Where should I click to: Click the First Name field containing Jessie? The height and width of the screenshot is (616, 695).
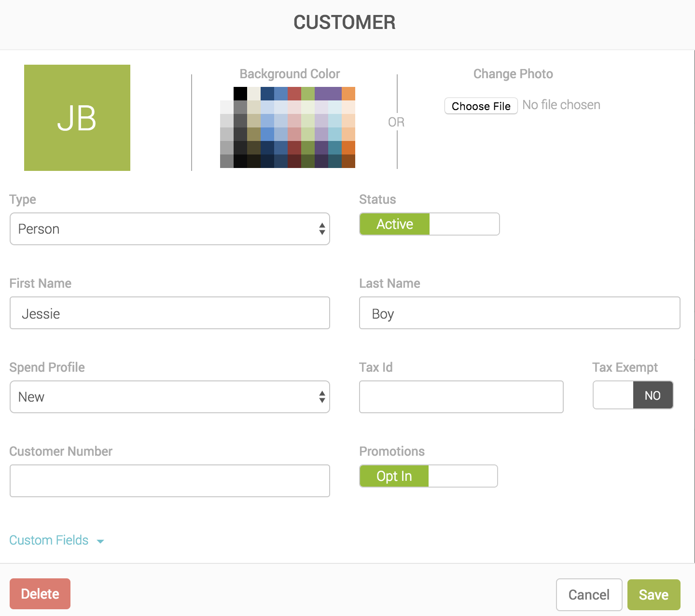[x=170, y=313]
